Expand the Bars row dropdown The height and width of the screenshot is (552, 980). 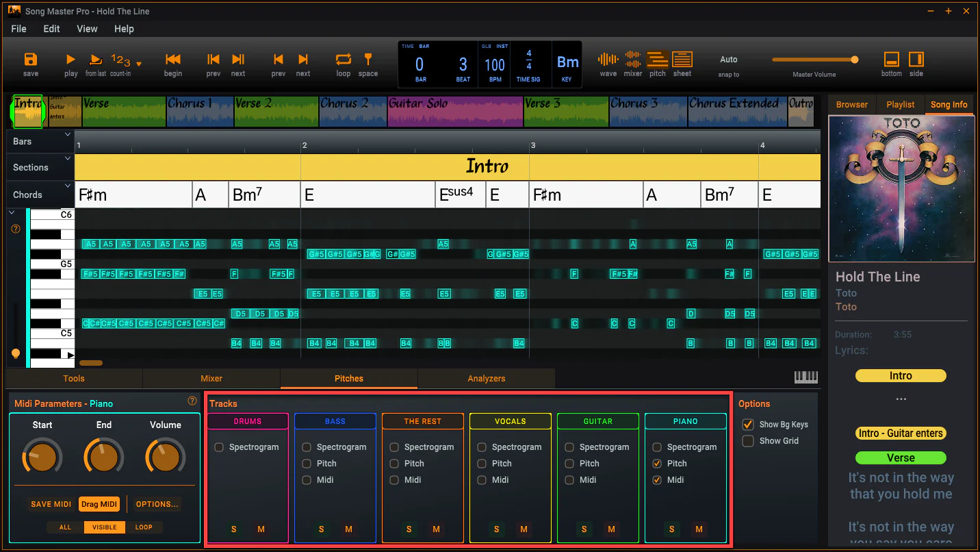coord(68,135)
